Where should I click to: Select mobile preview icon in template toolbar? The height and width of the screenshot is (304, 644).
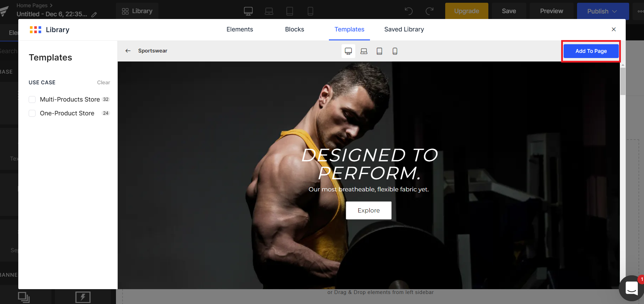pos(395,51)
